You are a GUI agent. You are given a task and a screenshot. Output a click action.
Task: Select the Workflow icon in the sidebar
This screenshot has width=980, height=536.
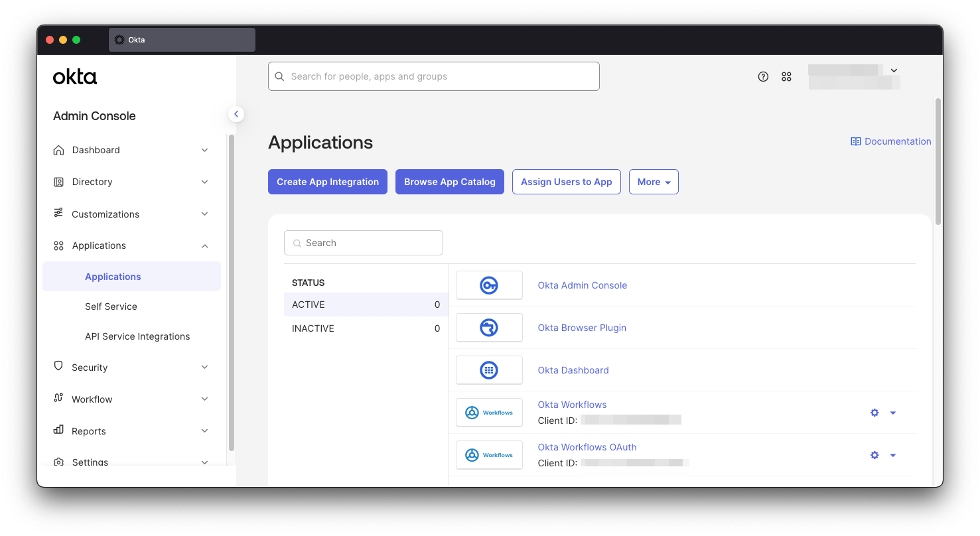[x=59, y=399]
